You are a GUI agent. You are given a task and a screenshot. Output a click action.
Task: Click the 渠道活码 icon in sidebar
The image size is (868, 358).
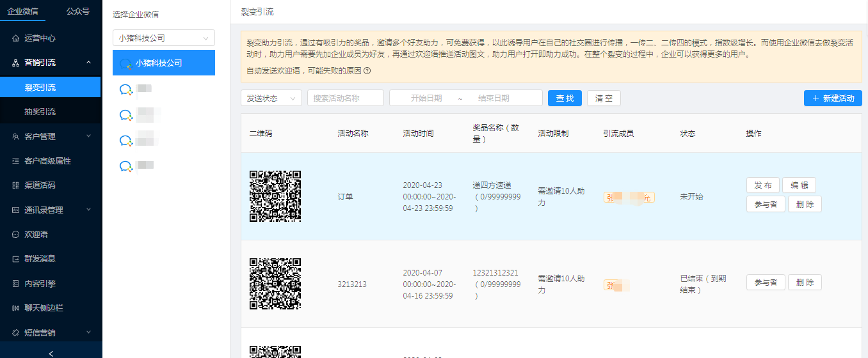tap(15, 185)
